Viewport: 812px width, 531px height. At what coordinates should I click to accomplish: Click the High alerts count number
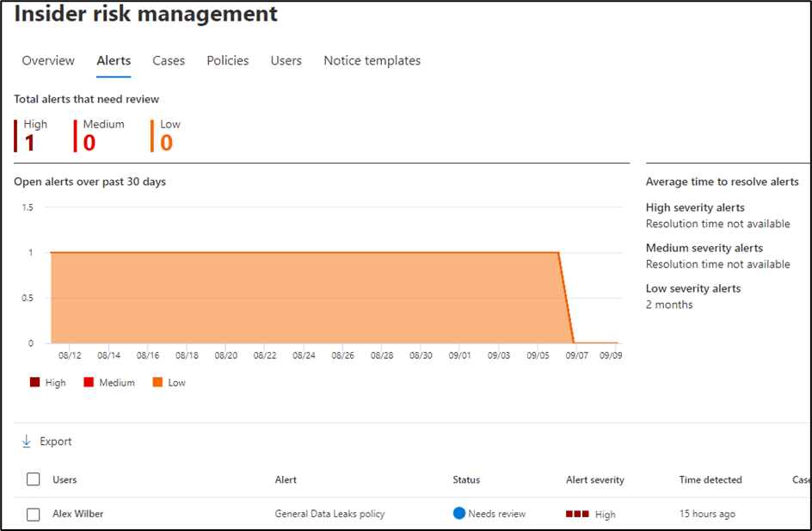pos(30,143)
